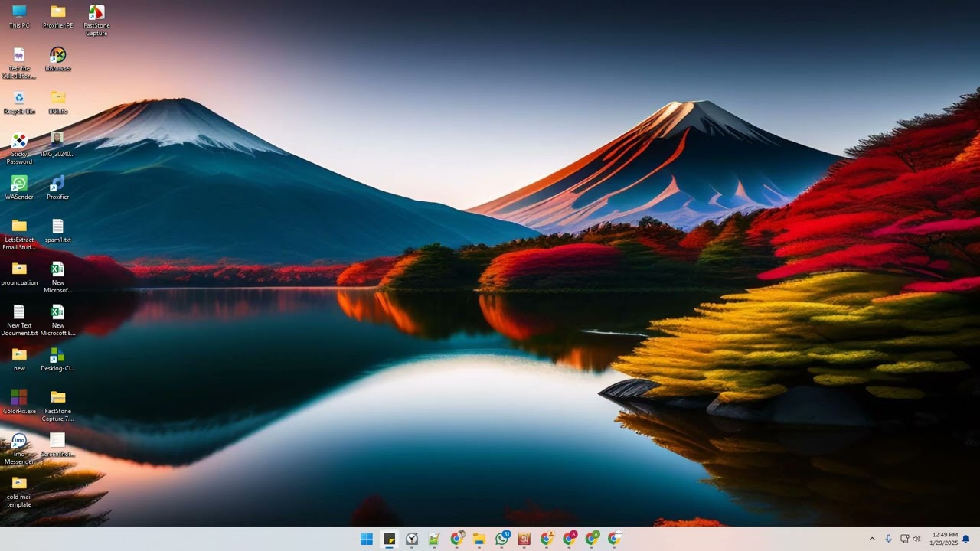Viewport: 980px width, 551px height.
Task: Open the notifications bell icon
Action: [965, 539]
